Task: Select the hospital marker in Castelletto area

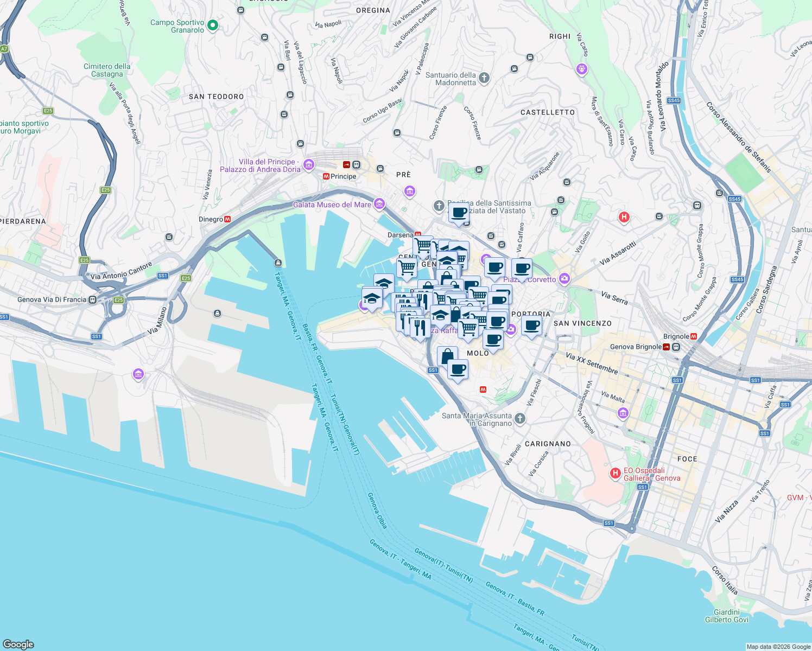Action: click(624, 218)
